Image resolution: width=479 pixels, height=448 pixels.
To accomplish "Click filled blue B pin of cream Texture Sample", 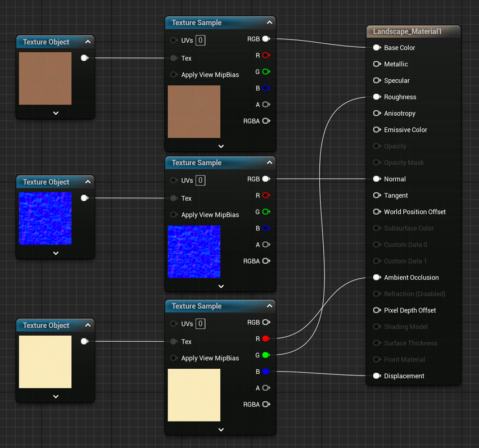I will pos(266,372).
